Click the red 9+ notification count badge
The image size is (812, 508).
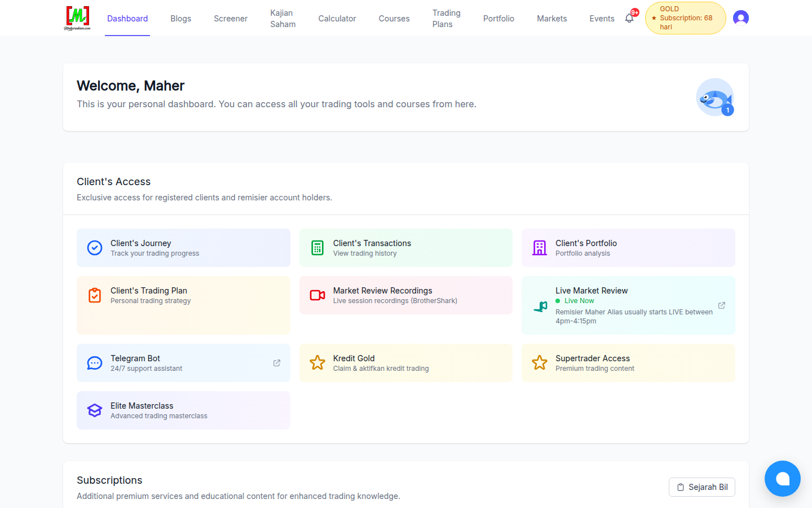(x=635, y=12)
